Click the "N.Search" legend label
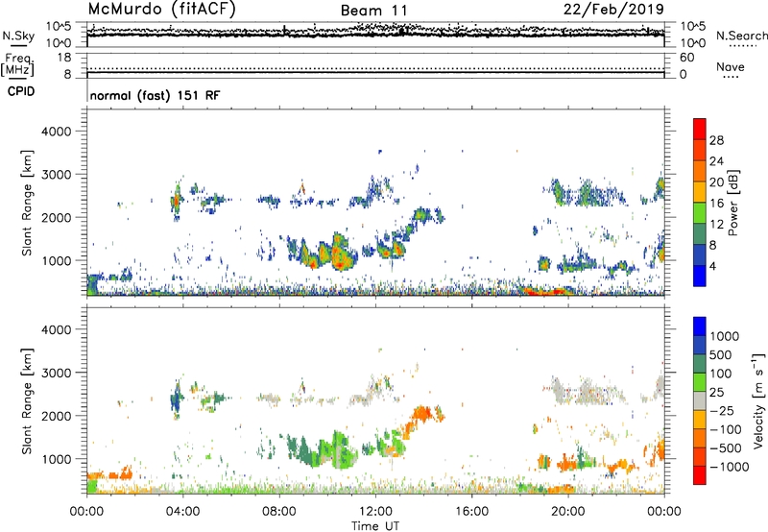This screenshot has height=532, width=768. pos(741,36)
